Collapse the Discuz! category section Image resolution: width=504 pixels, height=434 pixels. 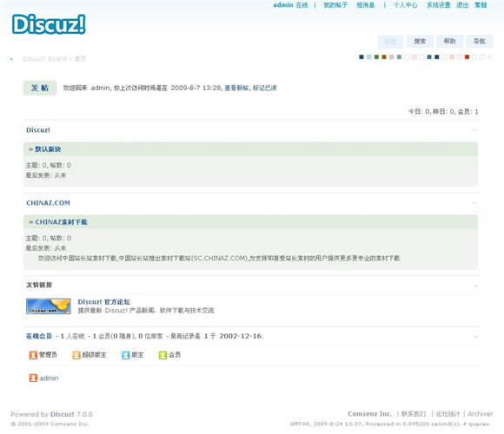(474, 130)
